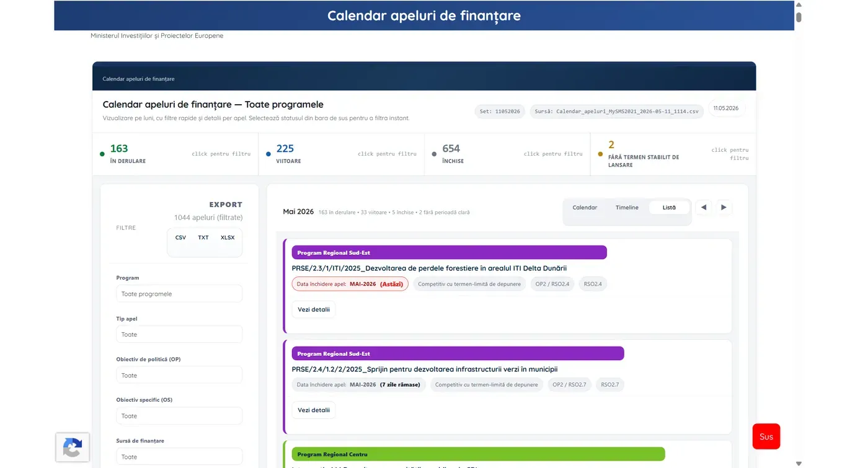Expand Obiectiv de politică (OP) dropdown
This screenshot has width=868, height=468.
[x=179, y=375]
